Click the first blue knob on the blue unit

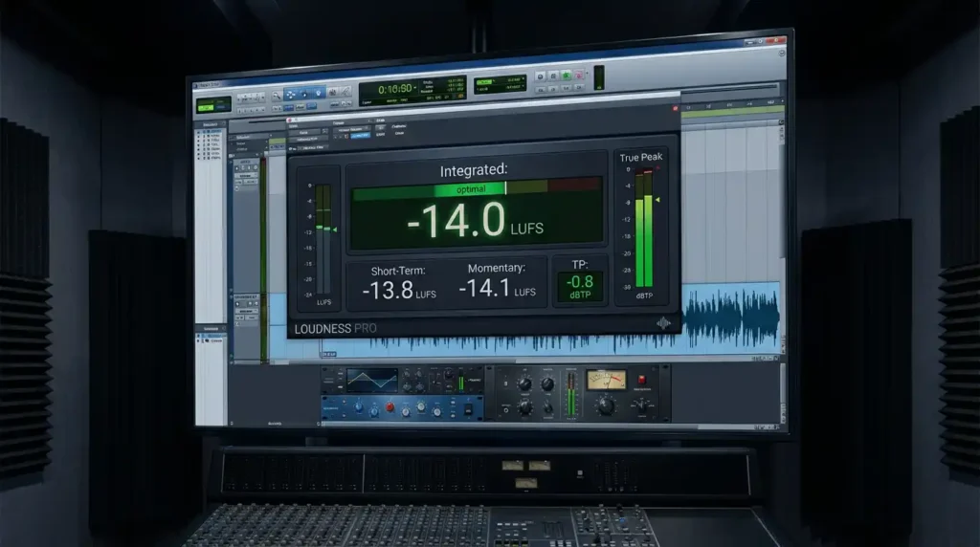coord(358,406)
